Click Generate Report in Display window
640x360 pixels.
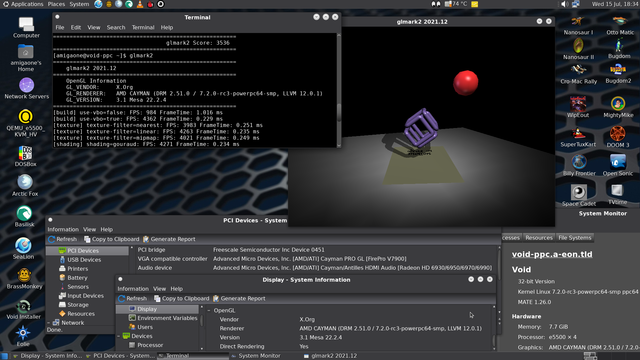point(239,298)
